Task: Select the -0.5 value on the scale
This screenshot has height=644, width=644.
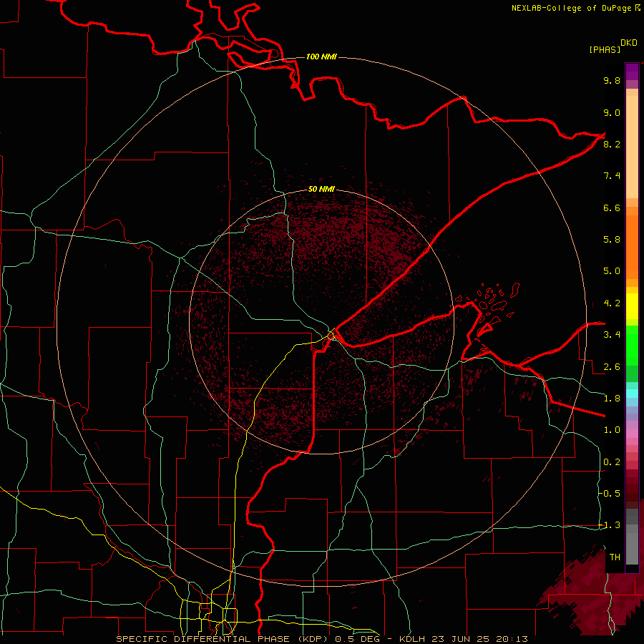Action: click(610, 493)
